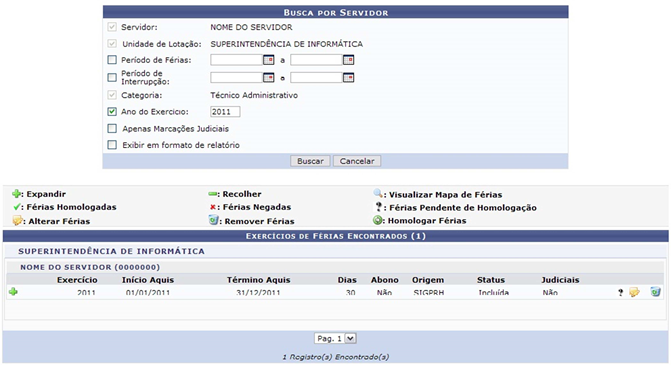The height and width of the screenshot is (365, 671).
Task: Enable the Período de Férias checkbox
Action: click(x=112, y=60)
